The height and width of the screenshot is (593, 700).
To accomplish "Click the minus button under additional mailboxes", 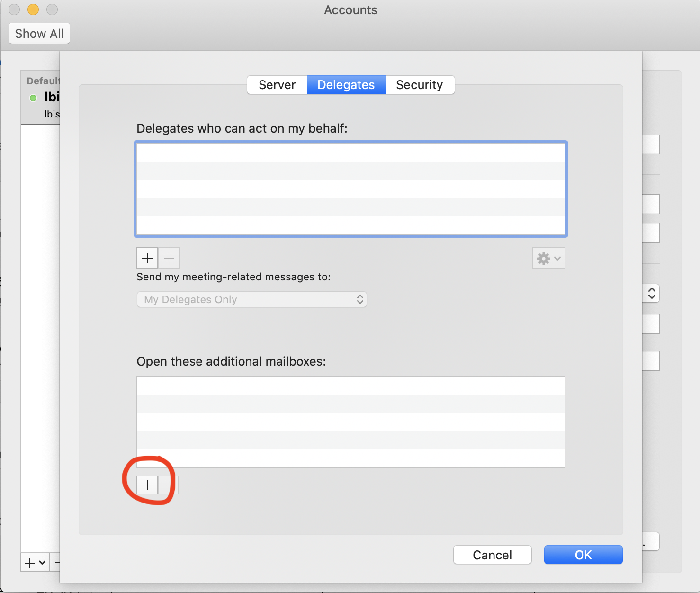I will (168, 485).
